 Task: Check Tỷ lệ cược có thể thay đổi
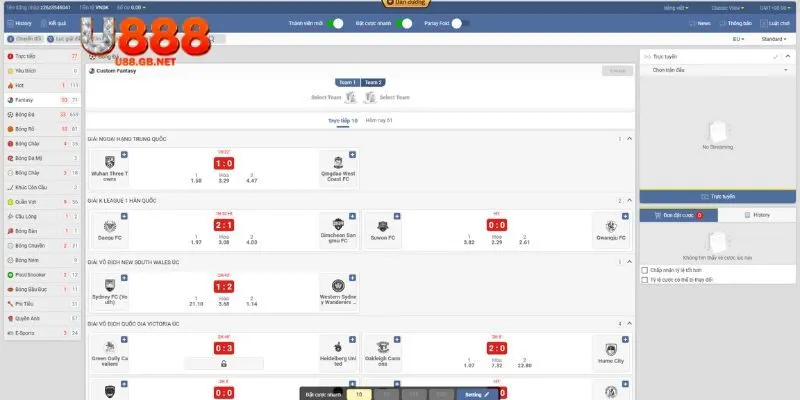point(645,280)
